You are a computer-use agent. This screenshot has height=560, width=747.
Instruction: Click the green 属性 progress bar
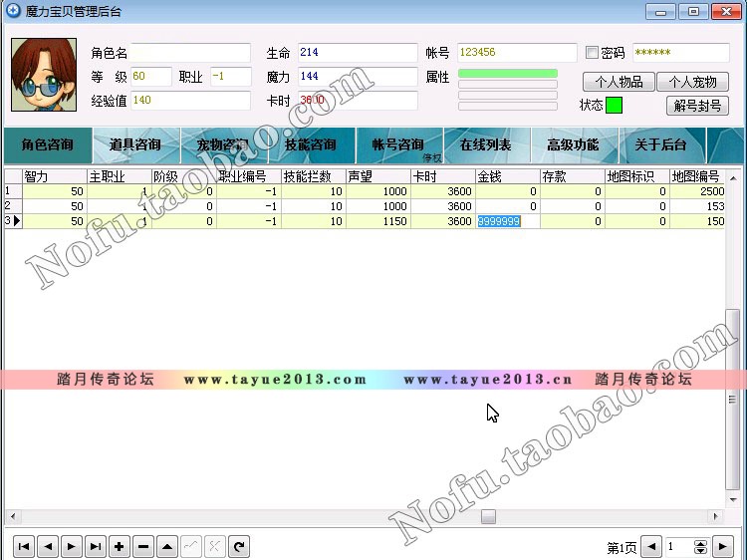[508, 73]
